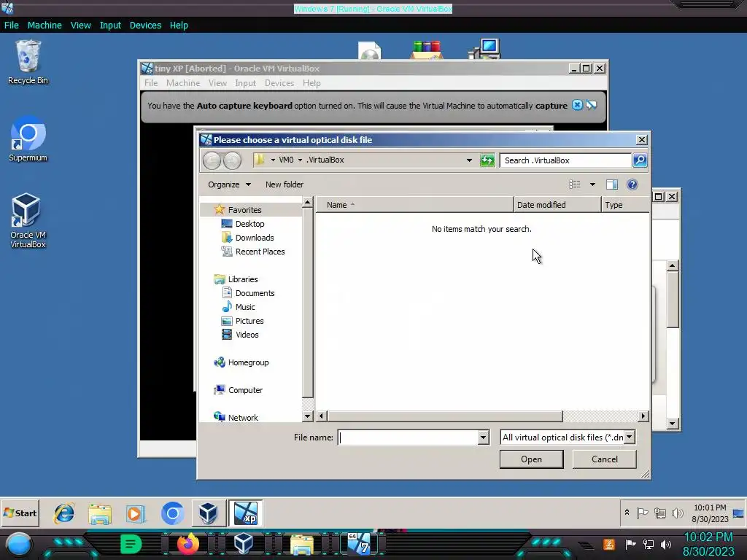Click the Open button
Image resolution: width=747 pixels, height=560 pixels.
tap(531, 459)
